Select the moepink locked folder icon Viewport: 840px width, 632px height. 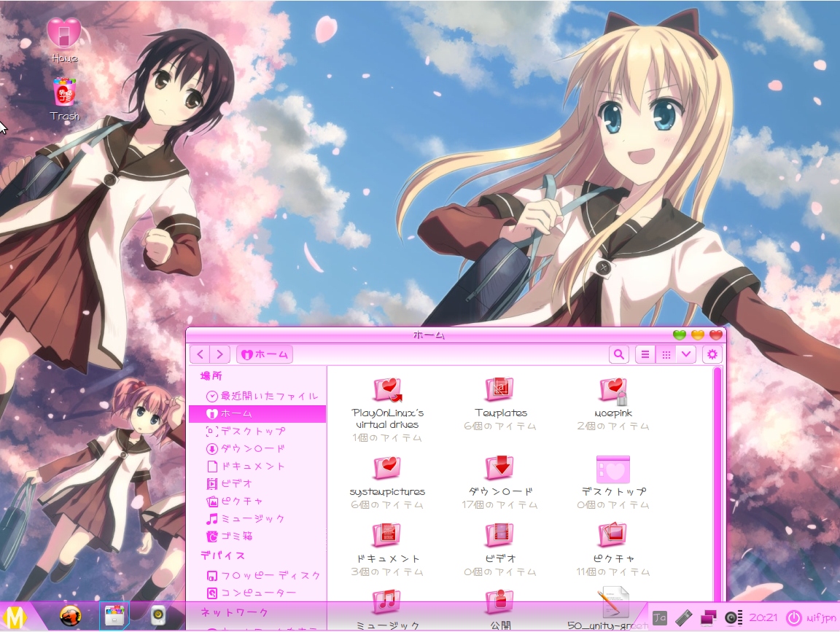point(613,391)
